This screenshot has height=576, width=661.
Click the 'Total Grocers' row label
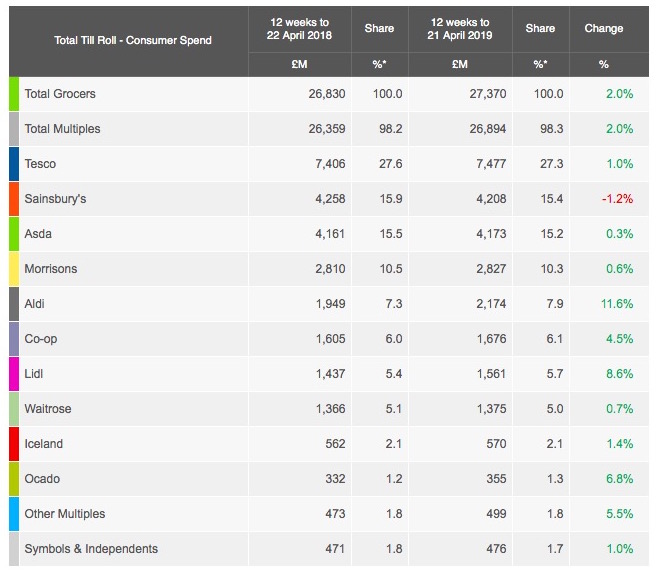(60, 94)
